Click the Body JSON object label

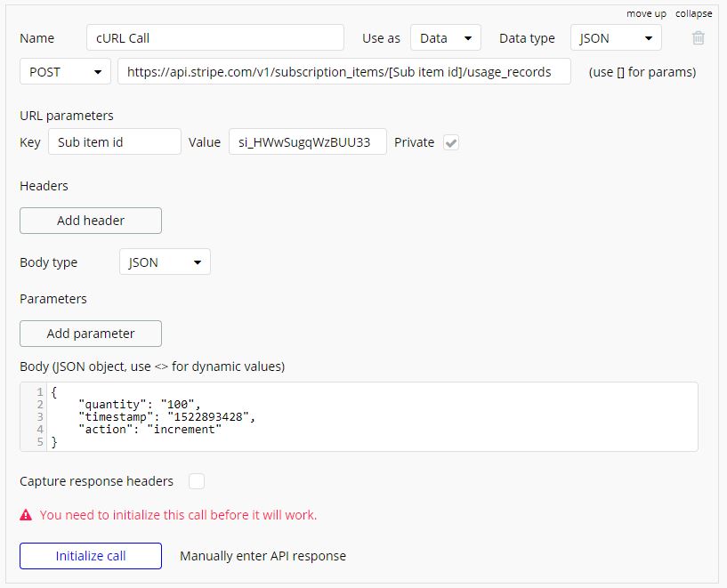pos(152,366)
